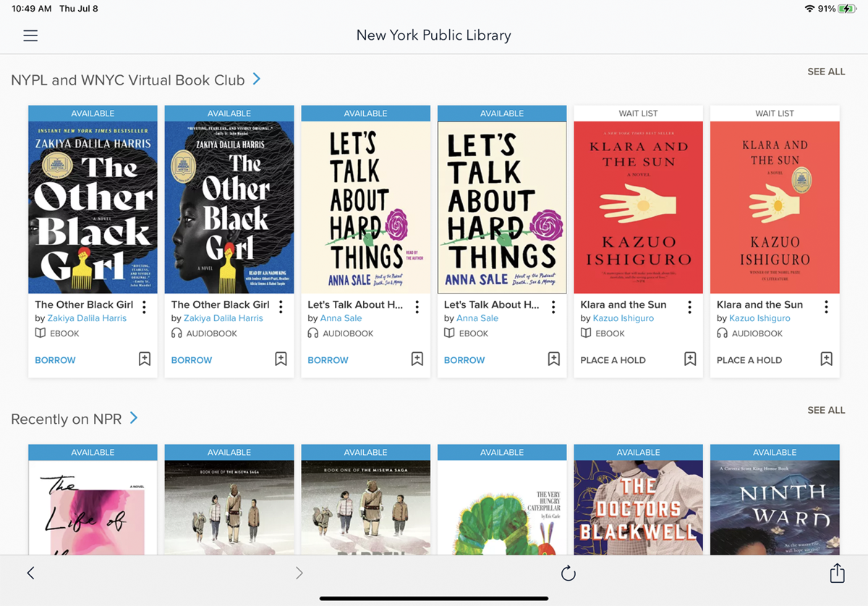Open options menu for The Other Black Girl ebook

(x=145, y=307)
